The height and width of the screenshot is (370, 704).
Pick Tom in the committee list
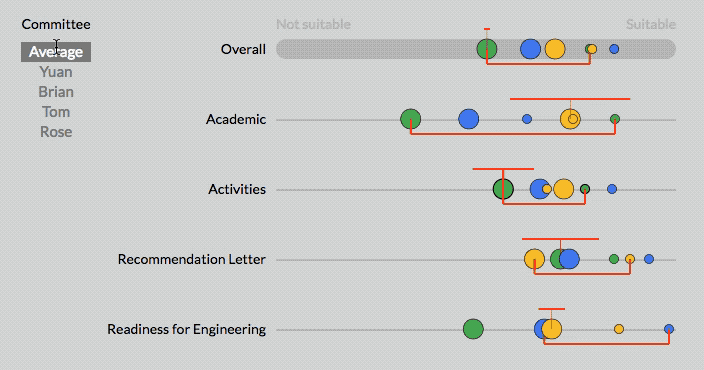(x=56, y=112)
